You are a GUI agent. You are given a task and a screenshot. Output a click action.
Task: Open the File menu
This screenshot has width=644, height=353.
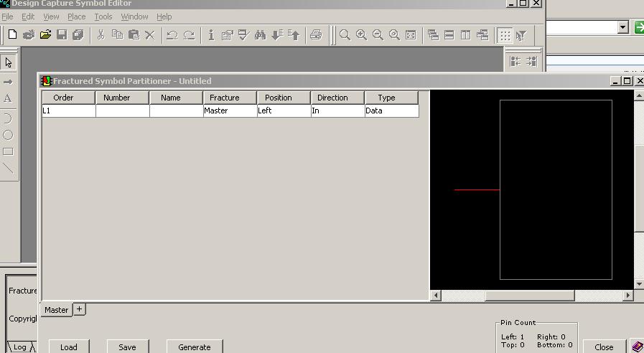coord(7,17)
